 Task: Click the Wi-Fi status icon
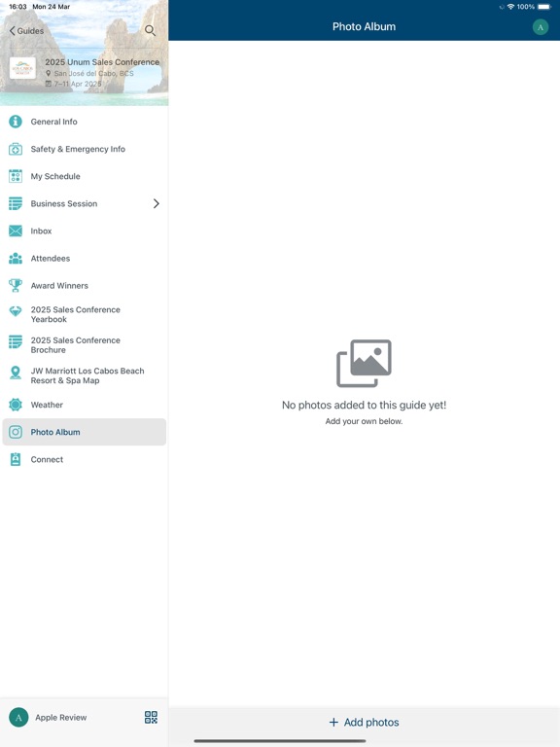[x=510, y=7]
